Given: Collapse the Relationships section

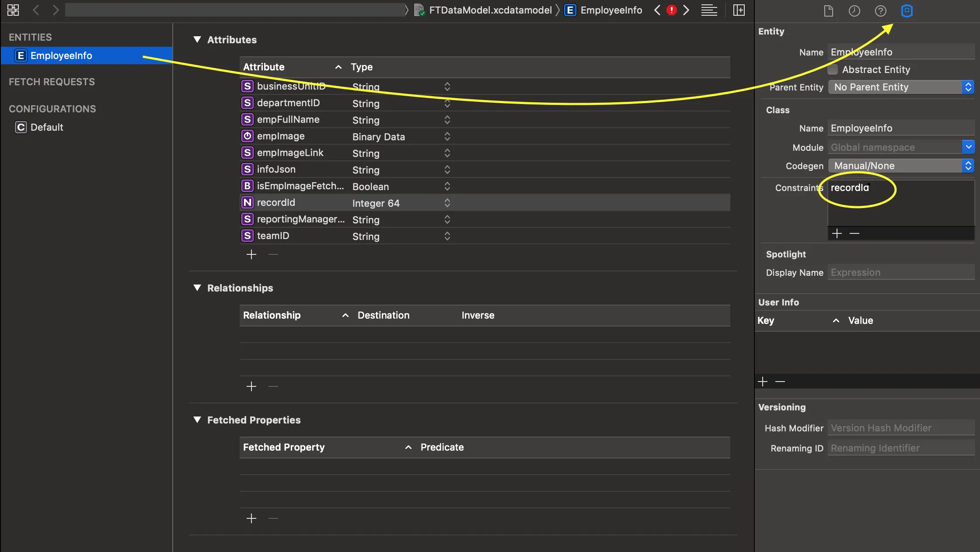Looking at the screenshot, I should [197, 288].
